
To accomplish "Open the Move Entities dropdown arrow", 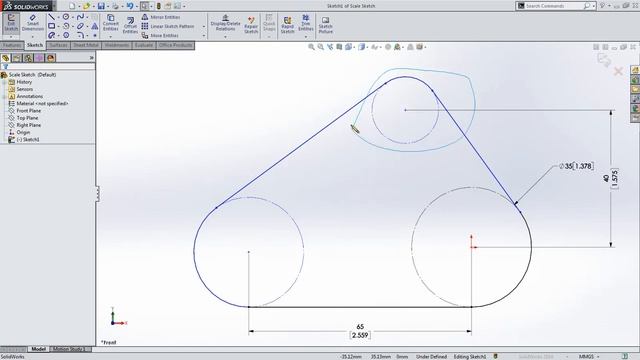I will (204, 36).
